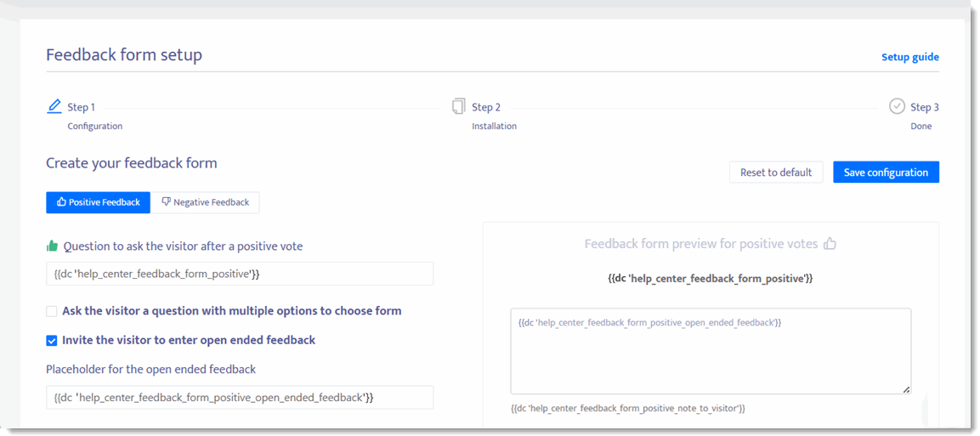Screen dimensions: 980x436
Task: Click the Installation step caption
Action: [x=495, y=126]
